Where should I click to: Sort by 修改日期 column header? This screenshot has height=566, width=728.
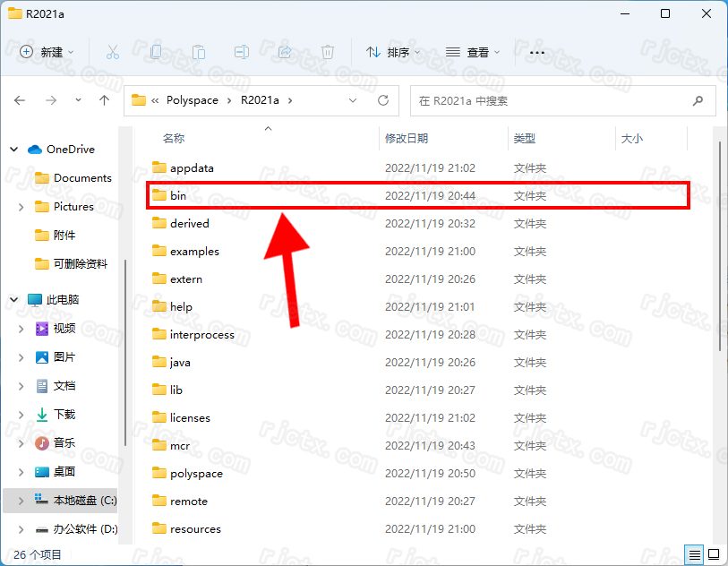tap(407, 138)
